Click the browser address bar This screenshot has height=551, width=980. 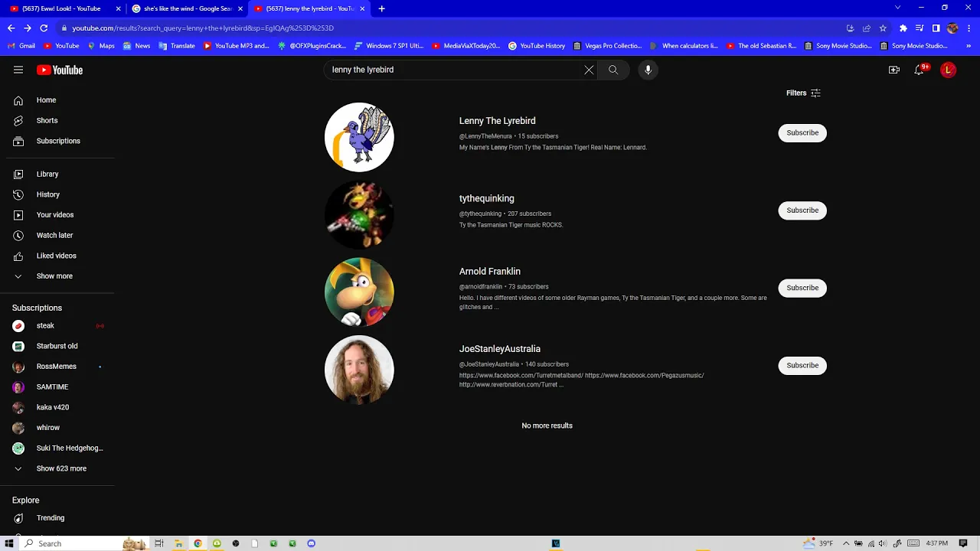point(452,28)
